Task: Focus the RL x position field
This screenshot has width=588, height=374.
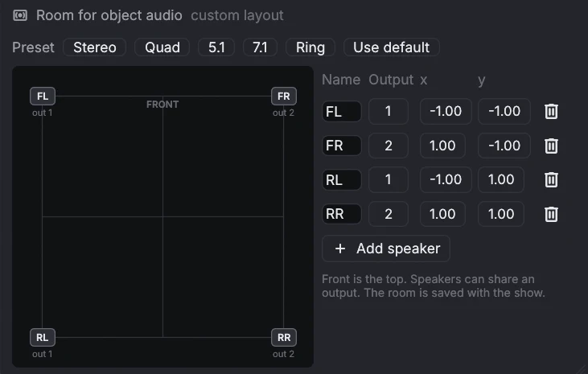Action: [446, 179]
